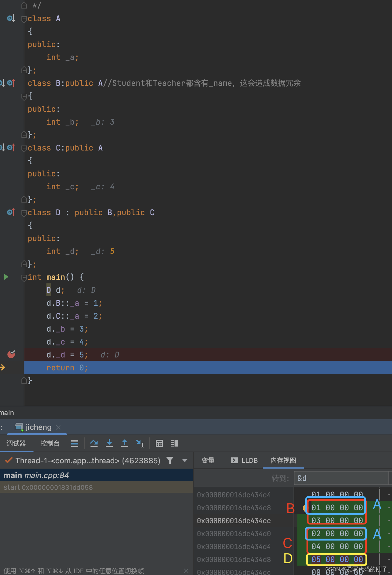Click fold end marker at main's closing brace
Screen dimensions: 392x575
tap(24, 380)
